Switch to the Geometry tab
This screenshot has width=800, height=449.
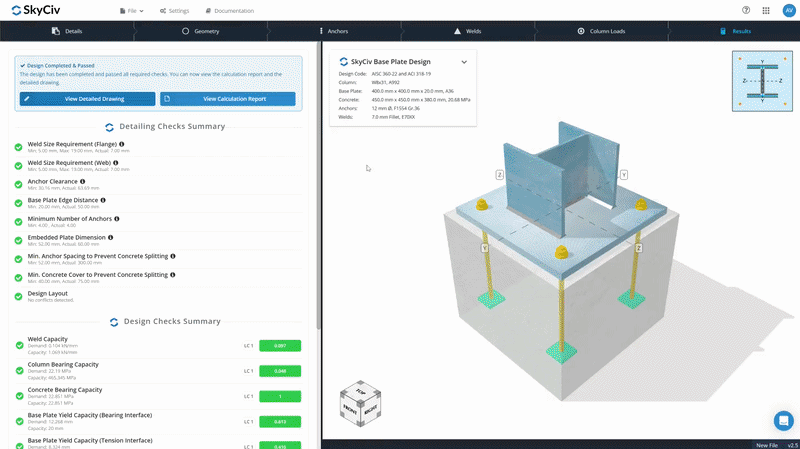coord(201,31)
